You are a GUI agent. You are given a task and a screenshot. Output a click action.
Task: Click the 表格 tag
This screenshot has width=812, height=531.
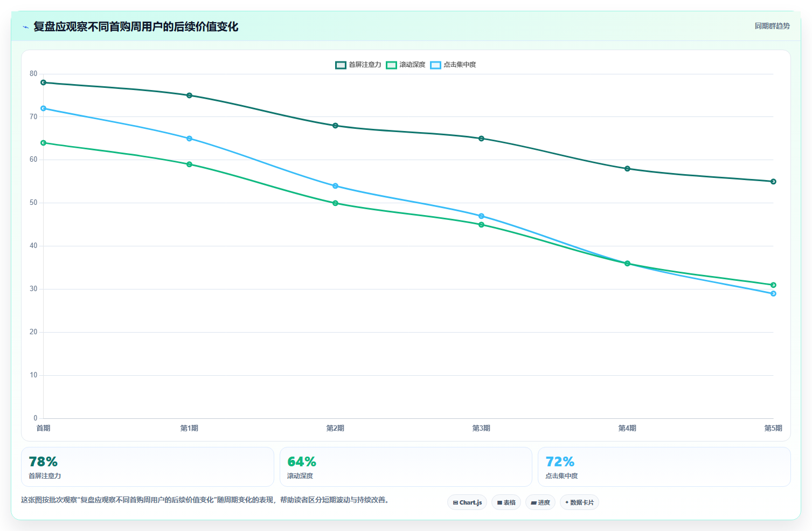coord(506,502)
